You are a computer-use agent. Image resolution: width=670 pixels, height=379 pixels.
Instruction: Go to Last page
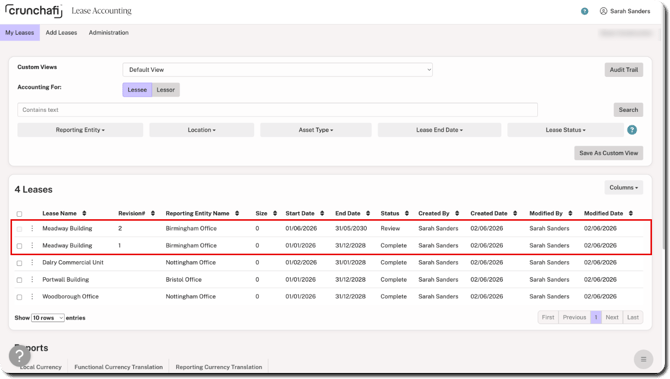click(633, 317)
